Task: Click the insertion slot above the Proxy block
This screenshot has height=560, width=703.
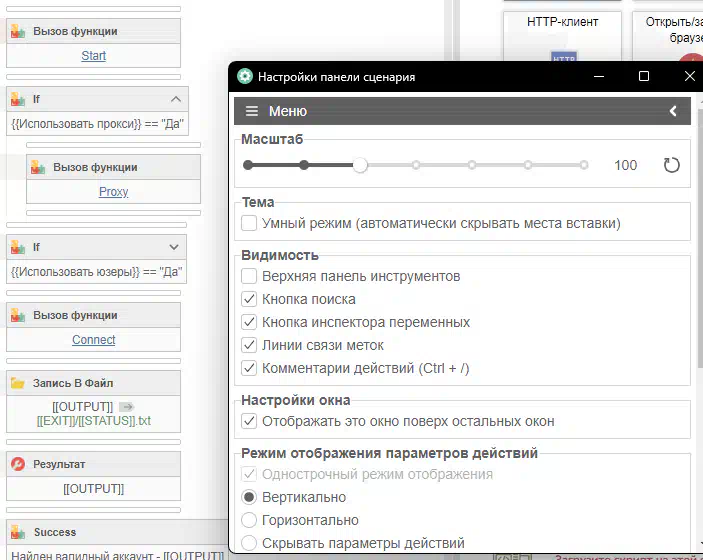Action: point(113,145)
